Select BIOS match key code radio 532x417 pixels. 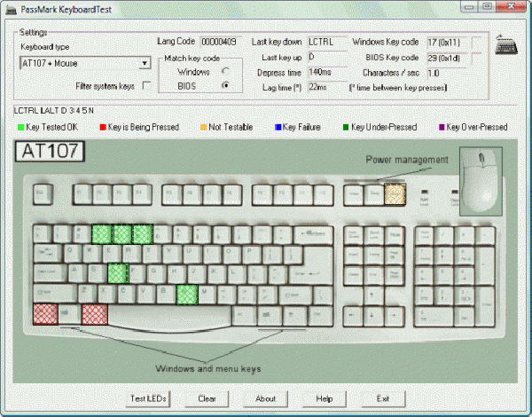[225, 85]
